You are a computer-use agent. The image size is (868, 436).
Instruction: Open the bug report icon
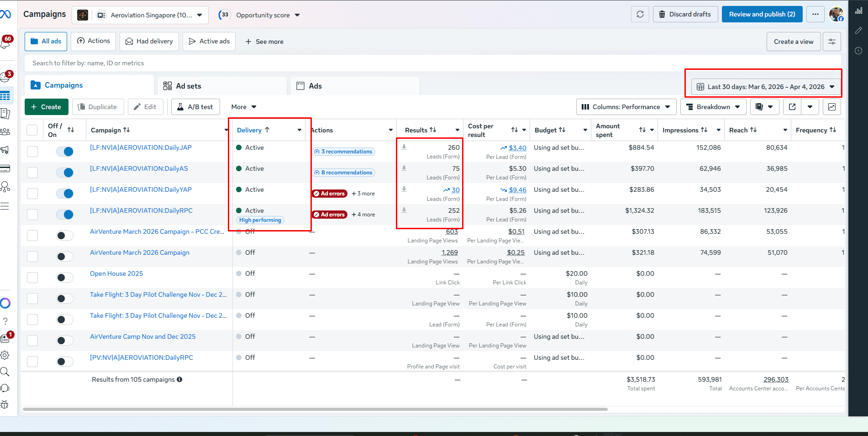coord(5,404)
